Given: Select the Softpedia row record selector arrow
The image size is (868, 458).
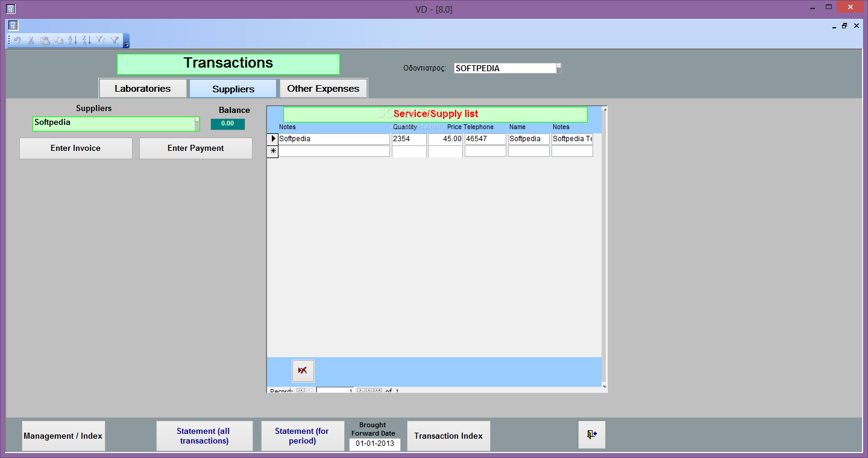Looking at the screenshot, I should point(272,139).
